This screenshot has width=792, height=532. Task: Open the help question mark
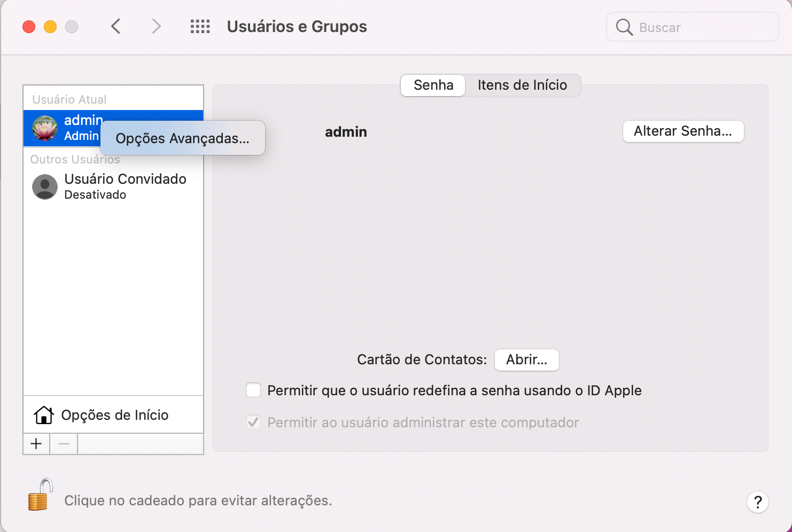pos(757,502)
